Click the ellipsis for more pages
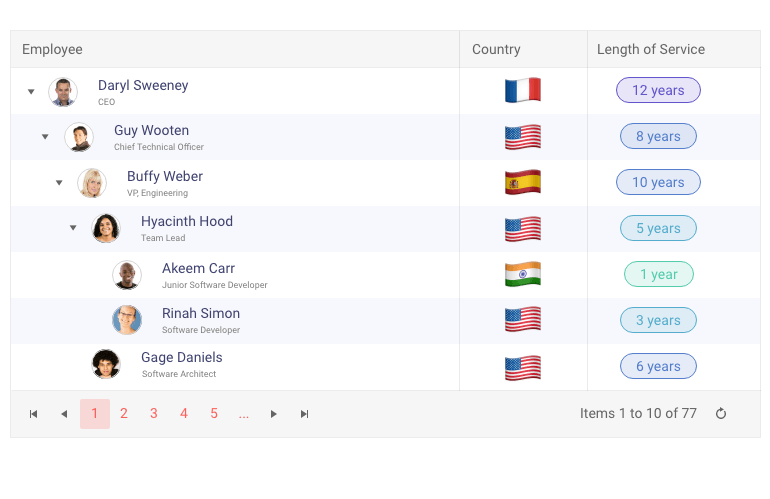The image size is (770, 499). 244,414
